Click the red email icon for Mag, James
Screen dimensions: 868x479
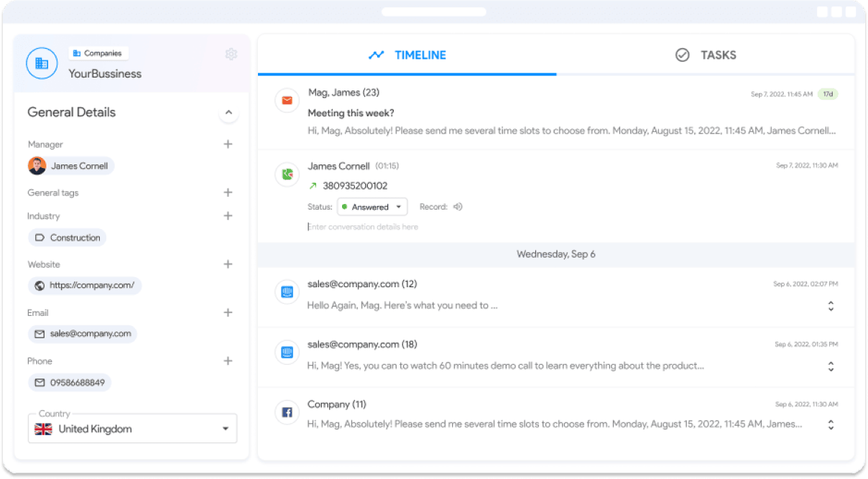click(287, 101)
